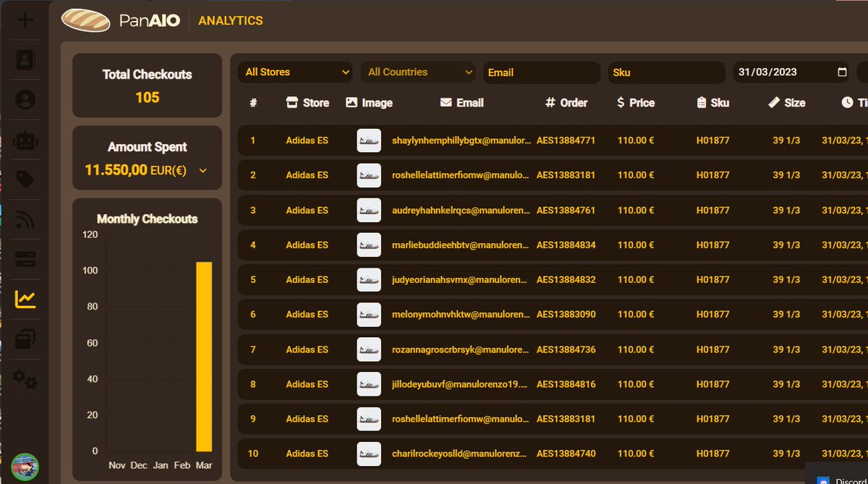Click shoe thumbnail in row 7
This screenshot has width=868, height=484.
pos(369,349)
